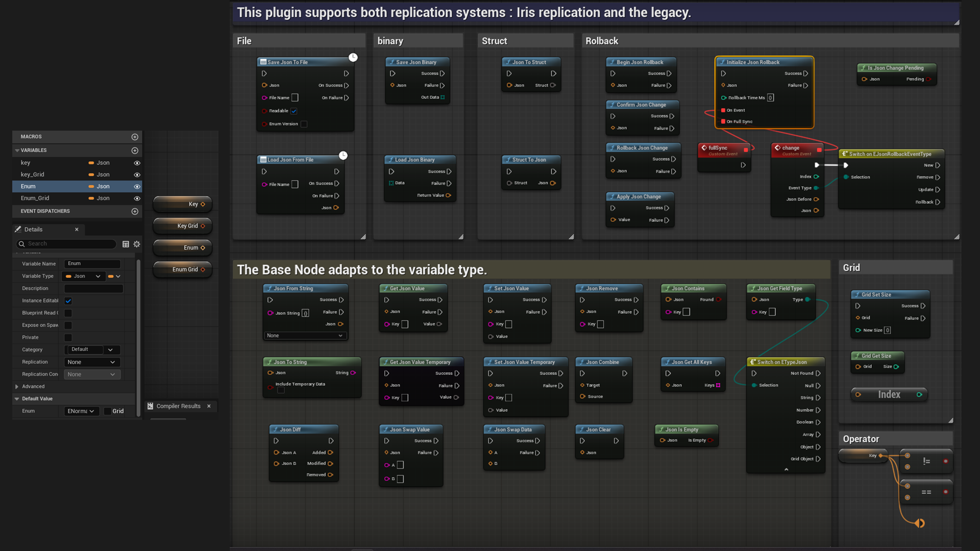The height and width of the screenshot is (551, 980).
Task: Collapse the Variables section
Action: [17, 151]
